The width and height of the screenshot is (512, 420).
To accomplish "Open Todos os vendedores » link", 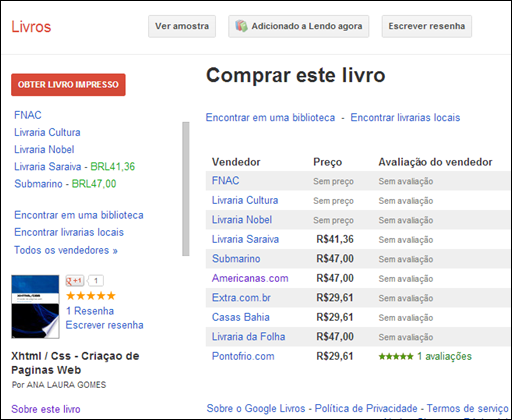I will [x=66, y=250].
